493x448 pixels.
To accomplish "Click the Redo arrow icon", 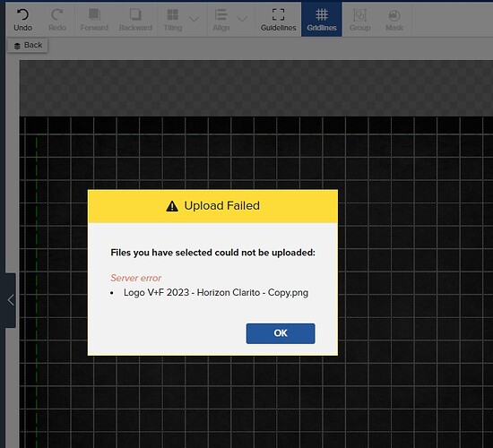I will [x=56, y=14].
